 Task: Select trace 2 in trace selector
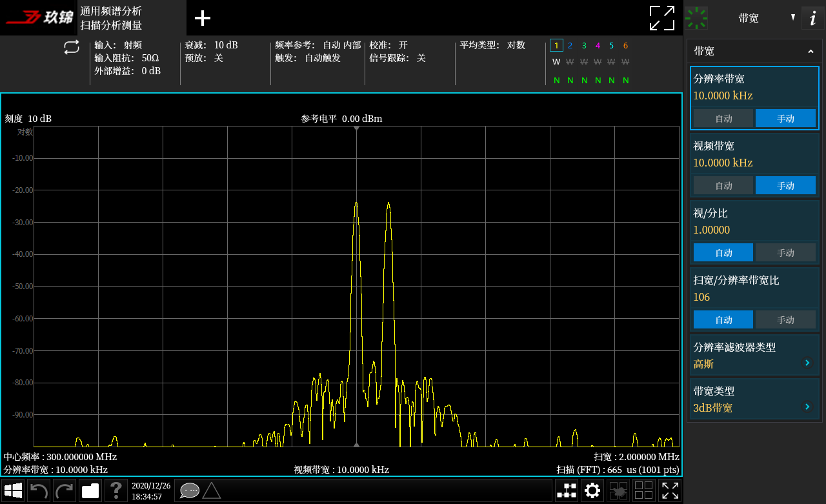tap(570, 45)
